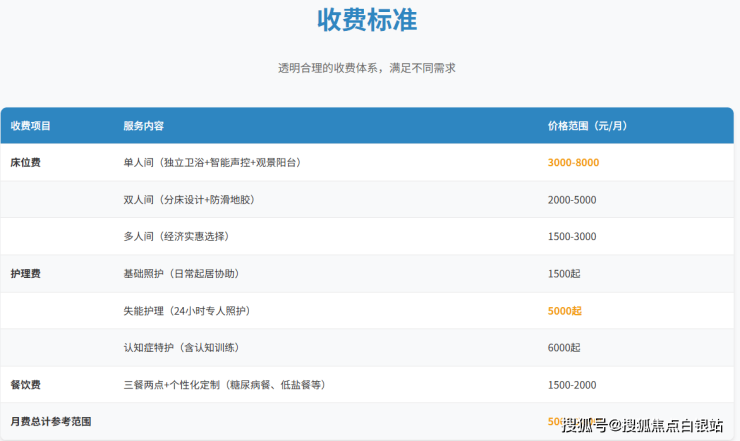Click the 服务内容 column header
Screen dimensions: 740x441
[x=144, y=126]
